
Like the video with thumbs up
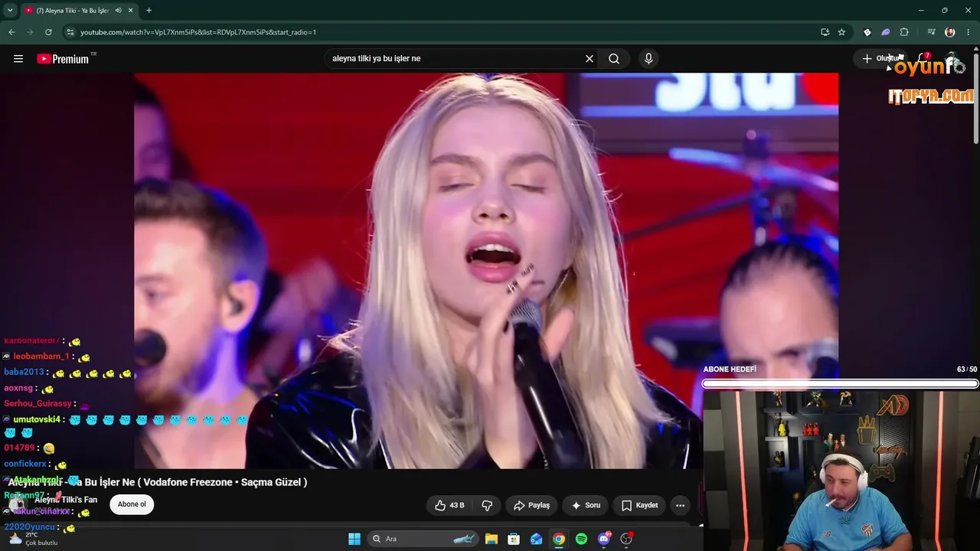coord(449,505)
